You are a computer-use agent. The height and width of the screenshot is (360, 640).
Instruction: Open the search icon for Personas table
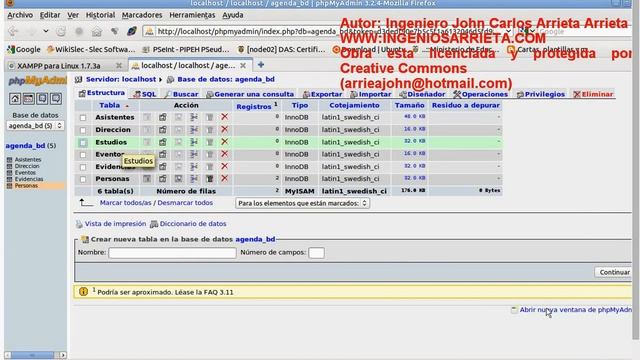(x=178, y=179)
